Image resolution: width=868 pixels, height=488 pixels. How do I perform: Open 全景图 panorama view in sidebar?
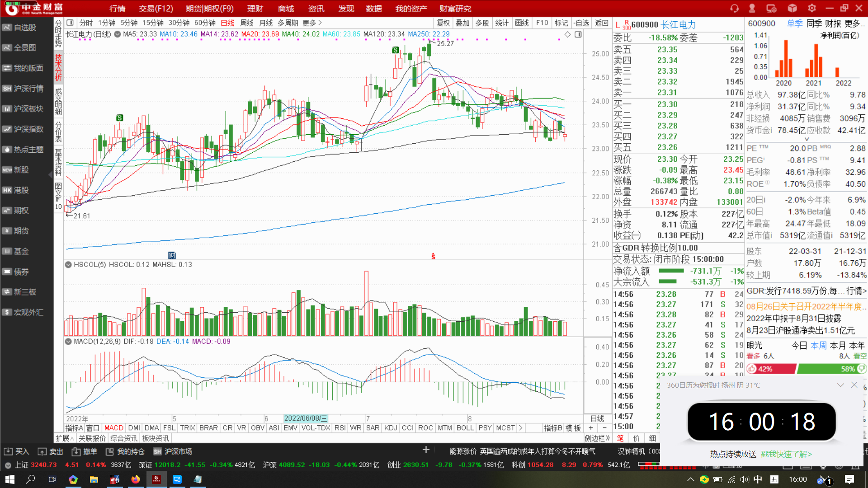click(x=25, y=48)
